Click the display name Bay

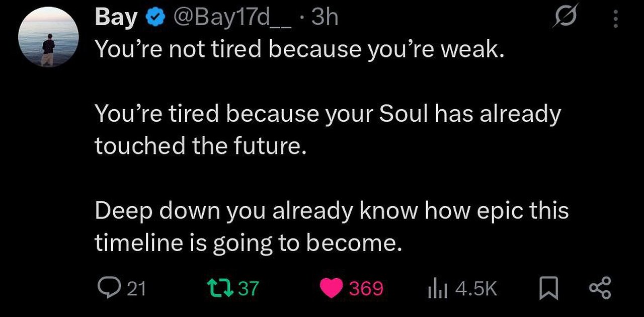tap(116, 19)
